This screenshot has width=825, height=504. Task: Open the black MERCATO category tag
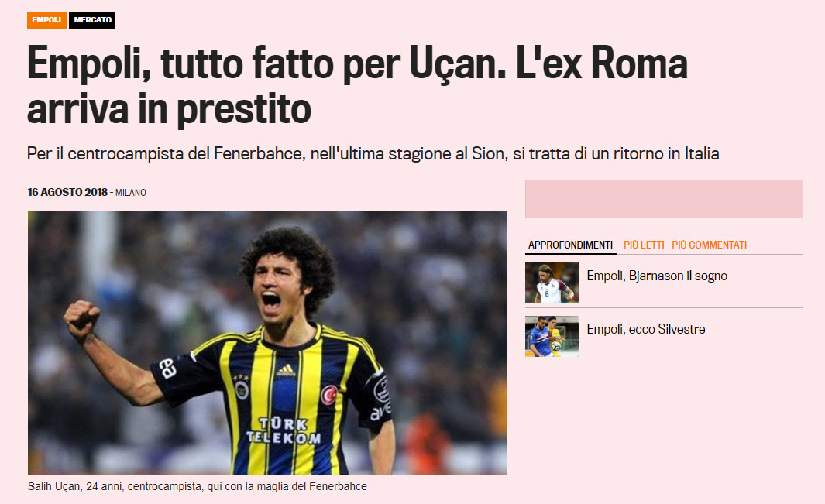coord(92,20)
